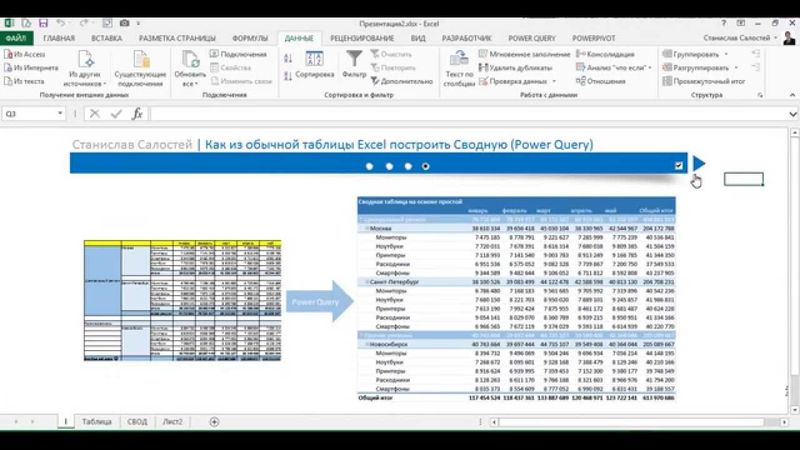800x450 pixels.
Task: Import data Из текста
Action: tap(24, 81)
